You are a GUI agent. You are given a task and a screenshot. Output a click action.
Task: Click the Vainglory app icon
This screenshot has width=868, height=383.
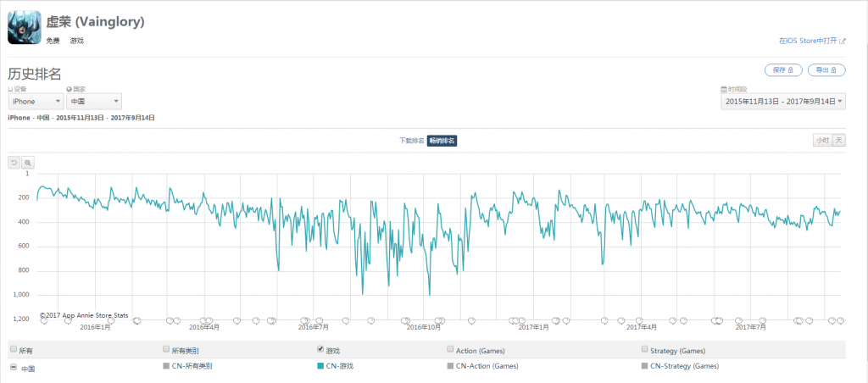24,28
